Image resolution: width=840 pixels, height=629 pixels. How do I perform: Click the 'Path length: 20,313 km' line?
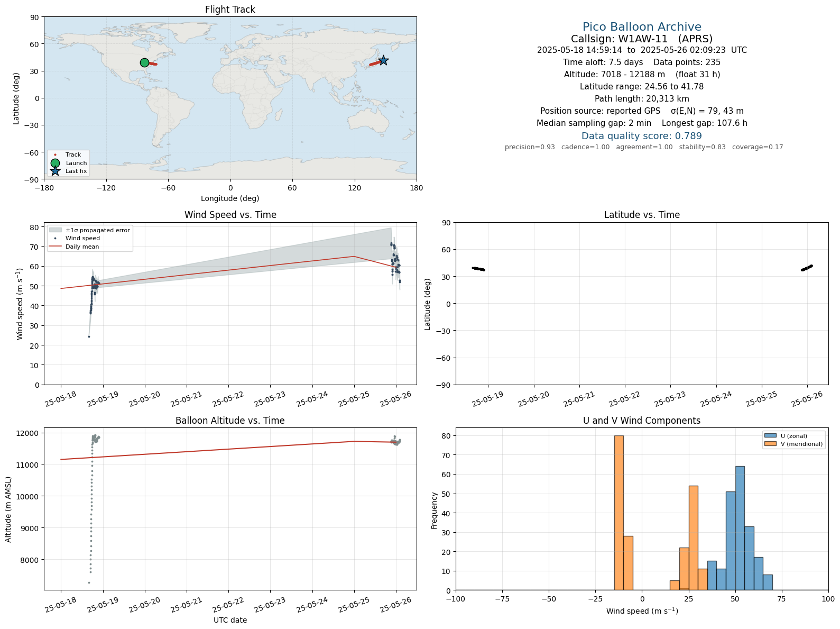(x=642, y=99)
